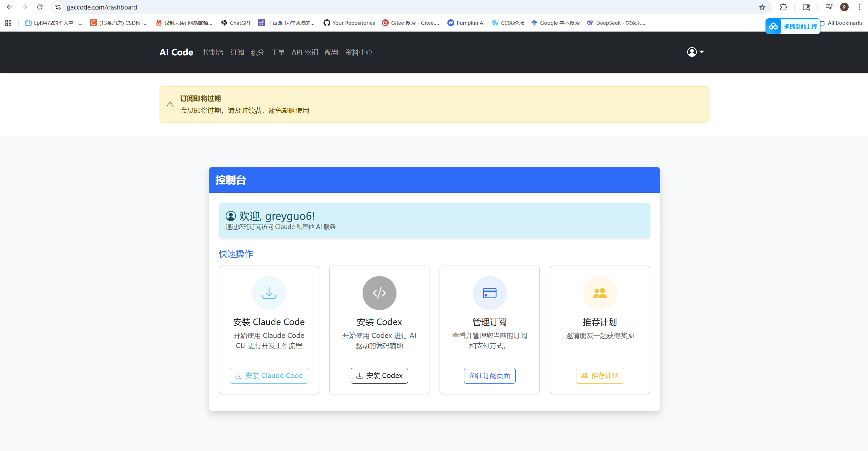Image resolution: width=868 pixels, height=451 pixels.
Task: Open the Your Repositories GitHub bookmark
Action: point(349,23)
